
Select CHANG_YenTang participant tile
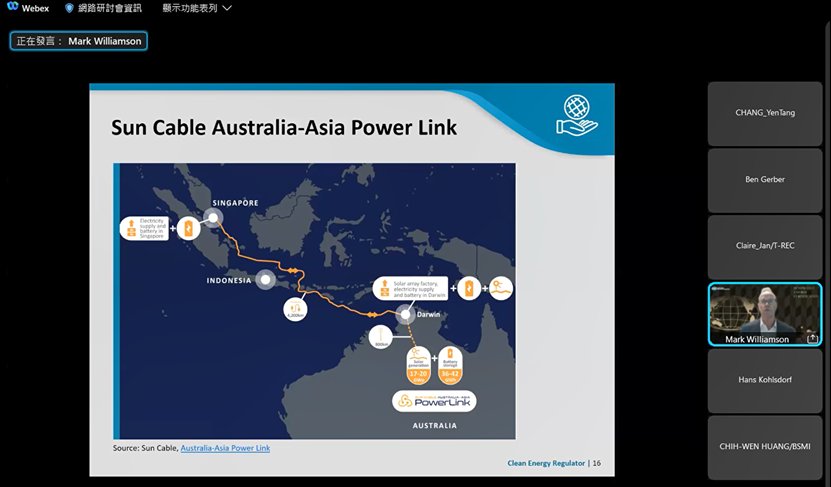coord(765,113)
